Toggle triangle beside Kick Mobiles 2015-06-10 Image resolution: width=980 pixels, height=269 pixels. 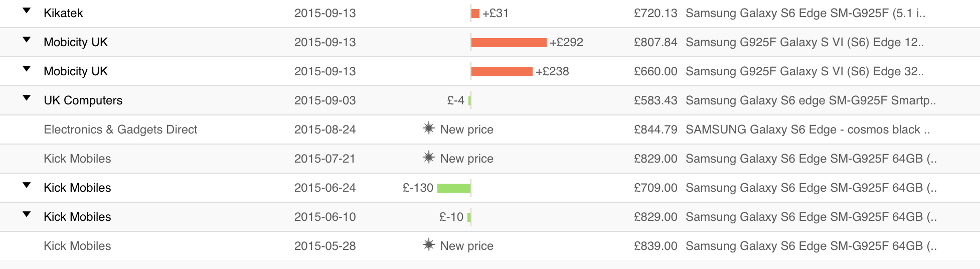(x=27, y=214)
